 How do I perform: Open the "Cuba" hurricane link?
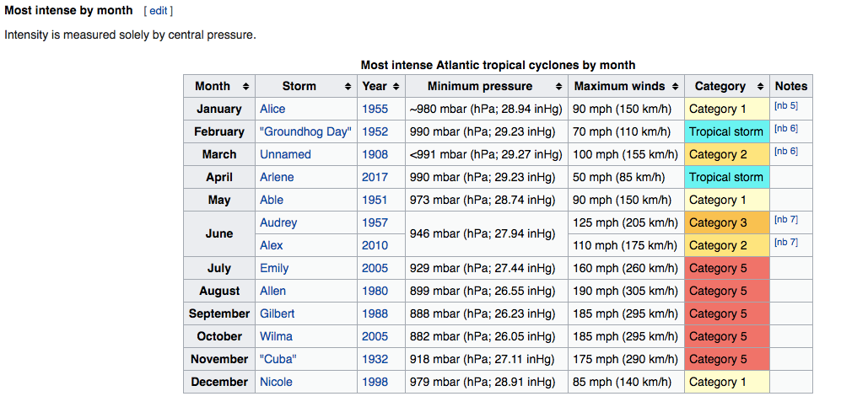[278, 359]
